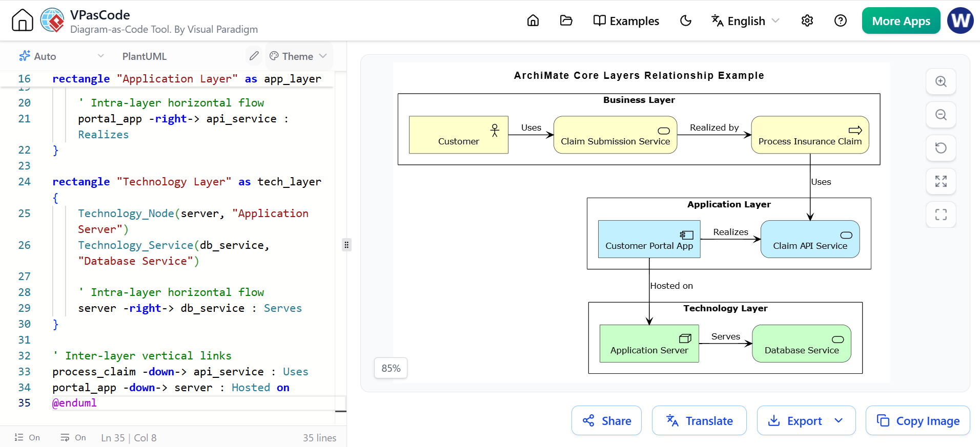The height and width of the screenshot is (447, 980).
Task: Click the pencil edit icon
Action: (x=254, y=56)
